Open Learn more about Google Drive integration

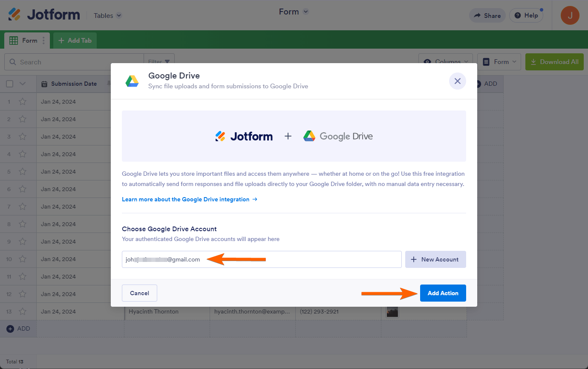click(x=190, y=199)
